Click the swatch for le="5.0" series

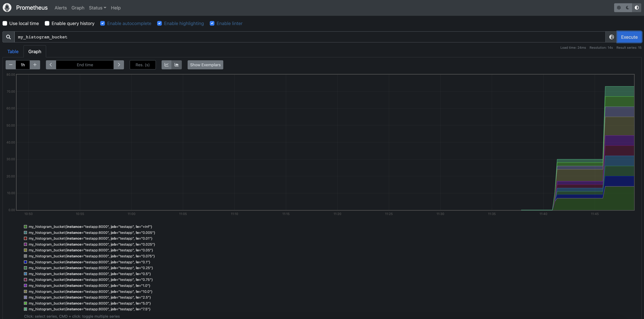click(x=25, y=303)
